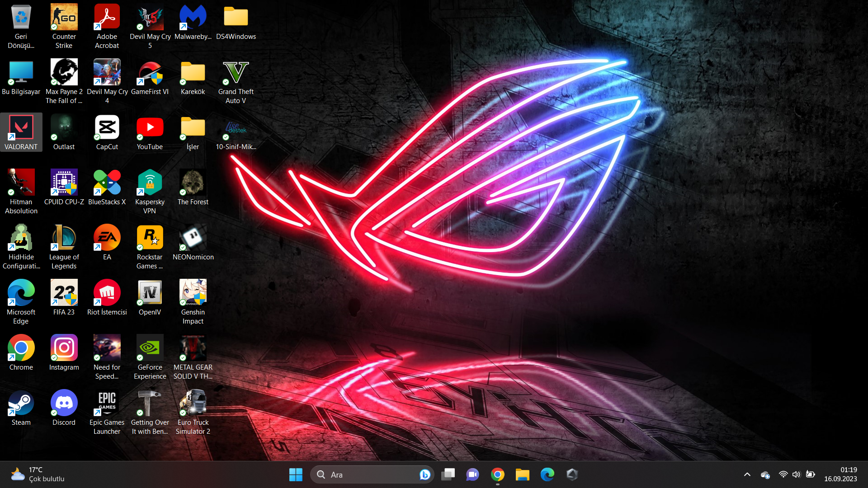Select the Chrome desktop shortcut
868x488 pixels.
pos(21,352)
